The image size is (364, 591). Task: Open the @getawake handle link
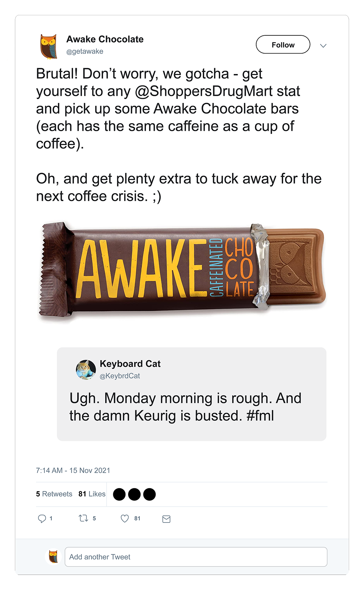[85, 51]
